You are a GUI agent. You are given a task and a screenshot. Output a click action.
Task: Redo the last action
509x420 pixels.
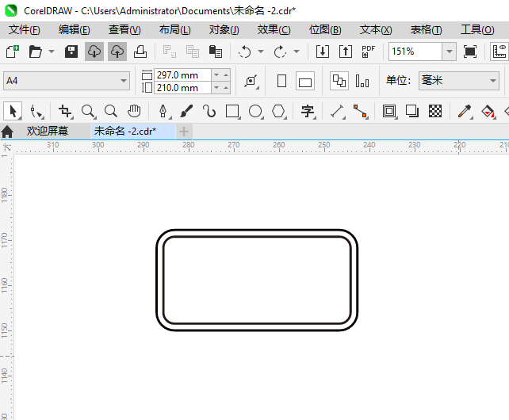tap(280, 52)
